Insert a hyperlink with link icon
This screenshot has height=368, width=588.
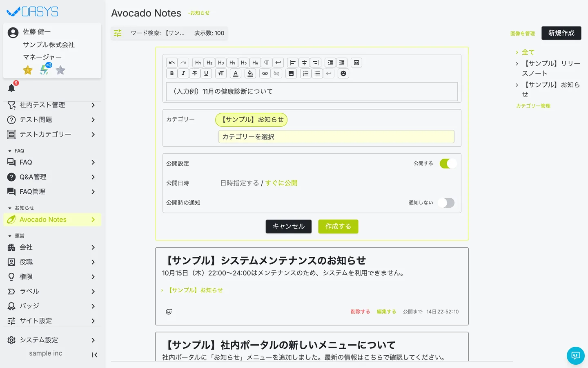[265, 74]
